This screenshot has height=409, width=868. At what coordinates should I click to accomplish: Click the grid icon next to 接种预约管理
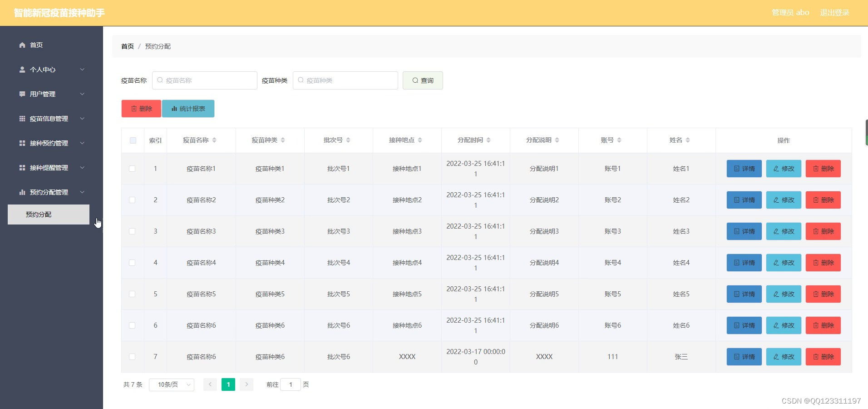22,143
